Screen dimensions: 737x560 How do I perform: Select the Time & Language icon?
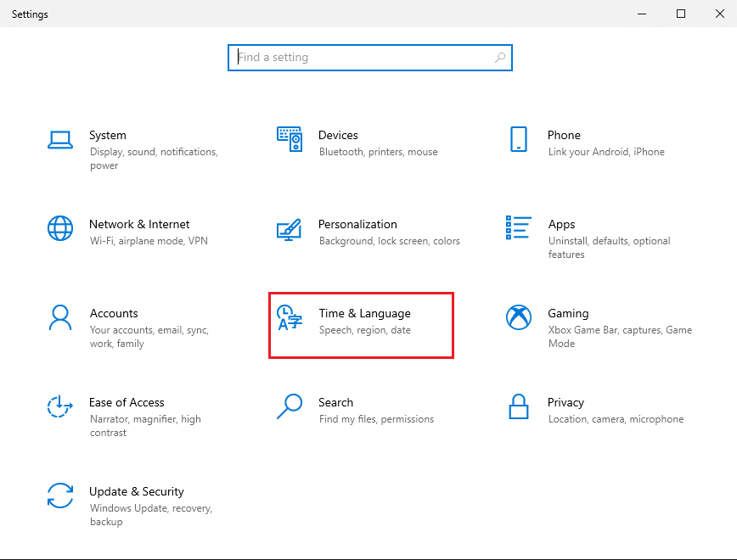point(289,319)
